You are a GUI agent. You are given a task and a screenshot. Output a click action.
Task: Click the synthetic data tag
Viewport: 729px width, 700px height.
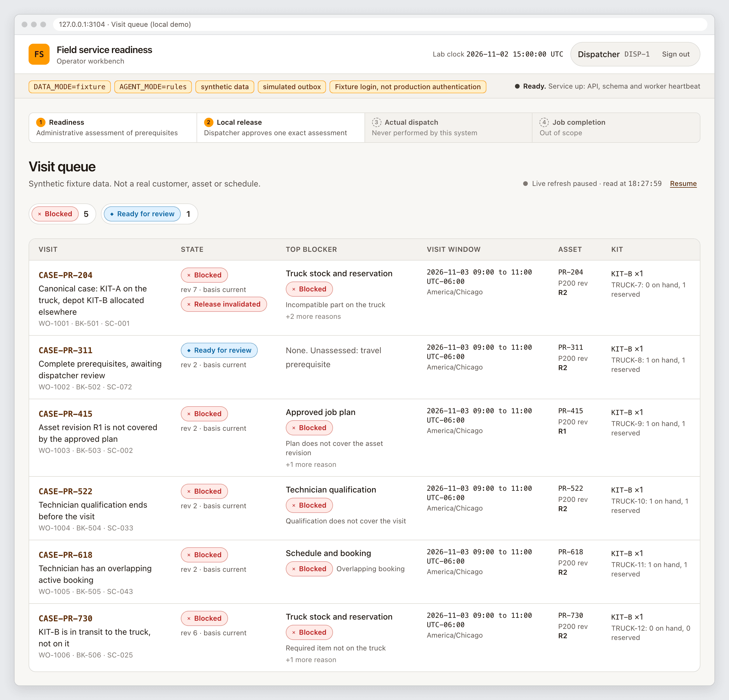225,87
